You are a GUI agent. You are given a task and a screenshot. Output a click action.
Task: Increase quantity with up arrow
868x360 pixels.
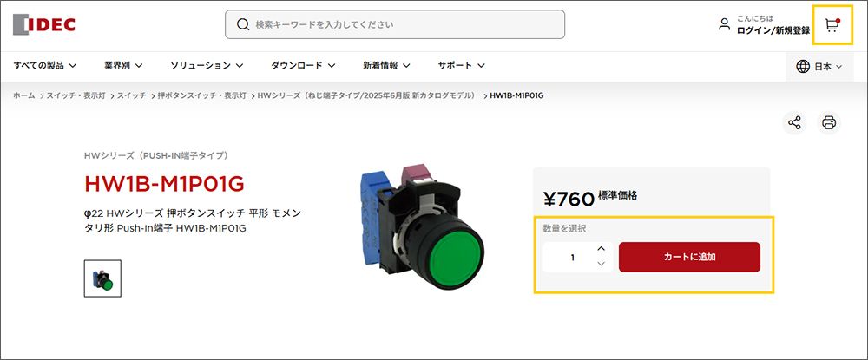[x=602, y=248]
